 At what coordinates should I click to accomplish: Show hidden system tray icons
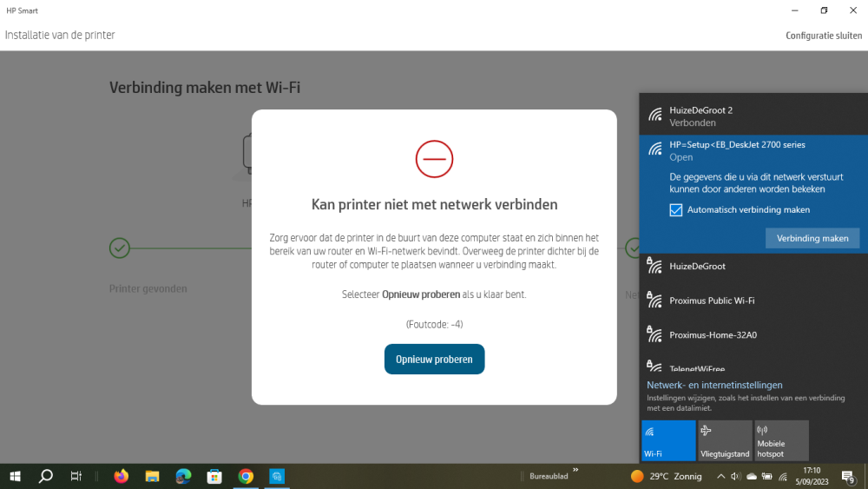click(x=720, y=476)
